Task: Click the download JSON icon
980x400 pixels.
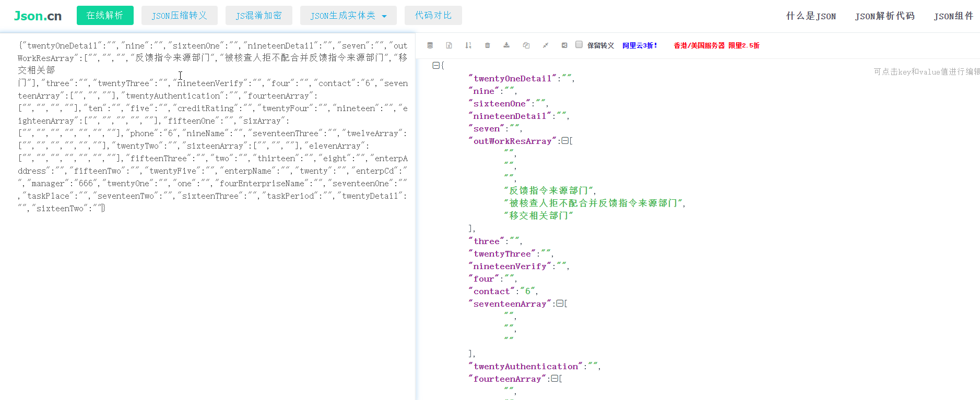Action: click(x=506, y=45)
